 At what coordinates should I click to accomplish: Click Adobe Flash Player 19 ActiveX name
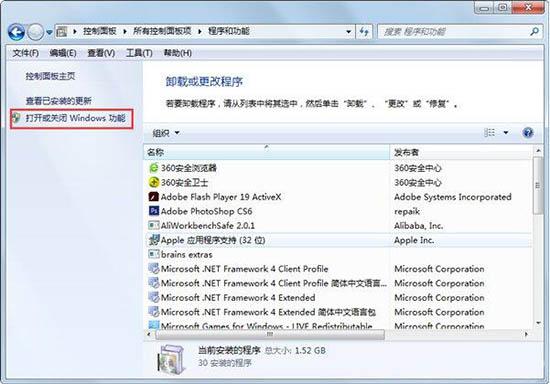tap(221, 197)
